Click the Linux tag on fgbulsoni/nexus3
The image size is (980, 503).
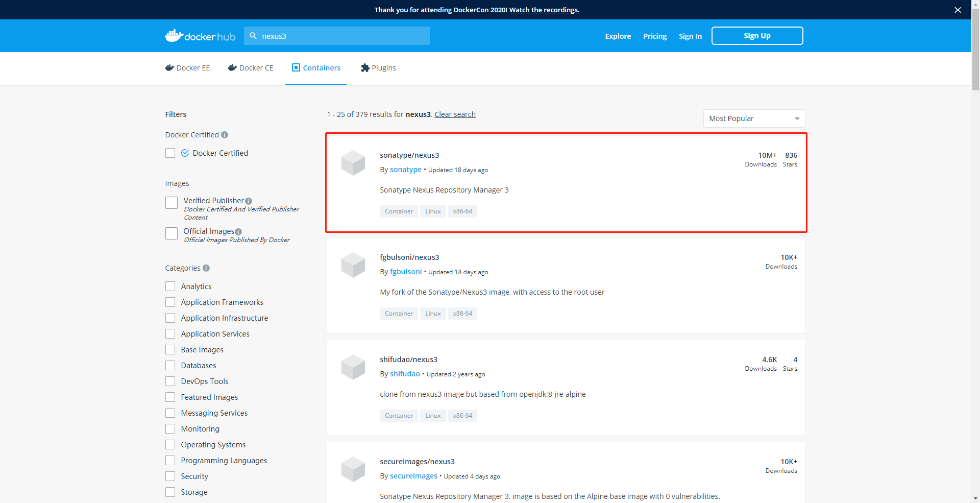coord(433,314)
